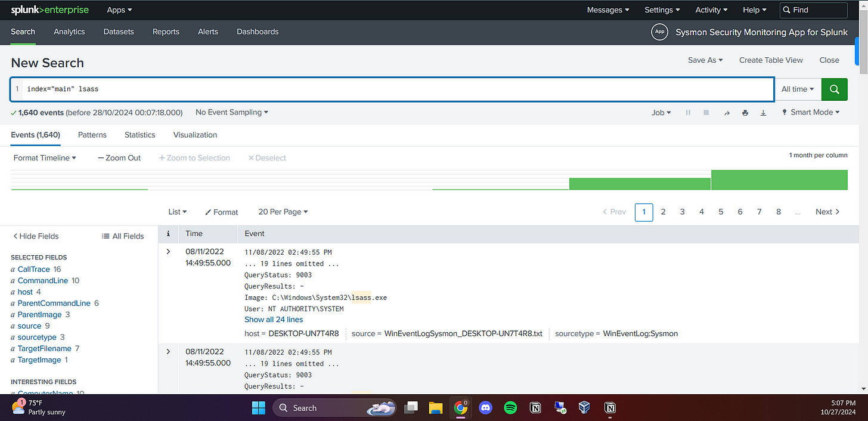Open the Windows Start menu
The width and height of the screenshot is (868, 421).
[x=259, y=408]
